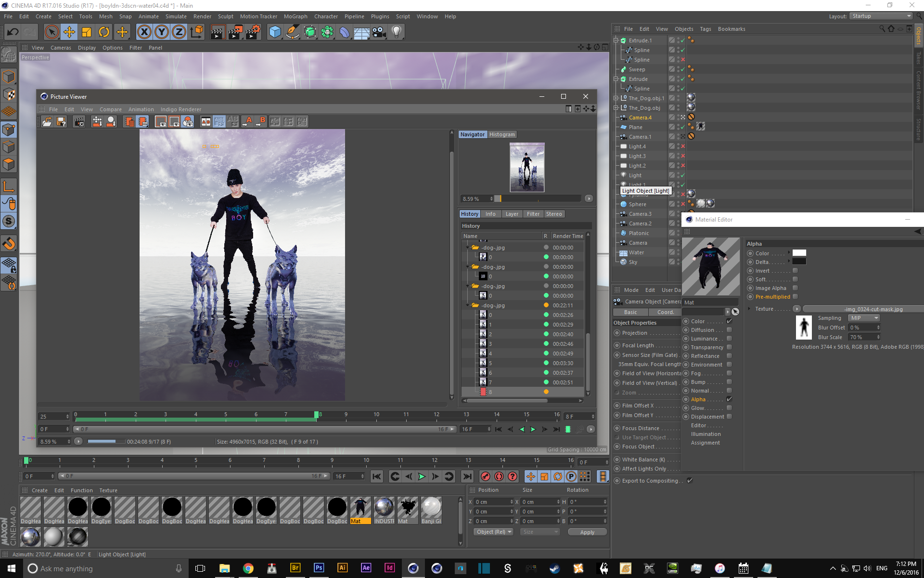Click the white Alpha Color swatch

(x=799, y=253)
